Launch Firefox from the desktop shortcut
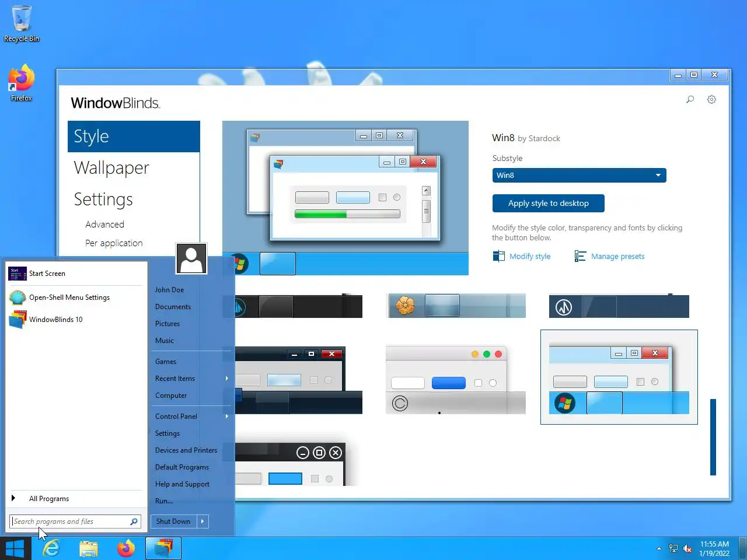 22,83
